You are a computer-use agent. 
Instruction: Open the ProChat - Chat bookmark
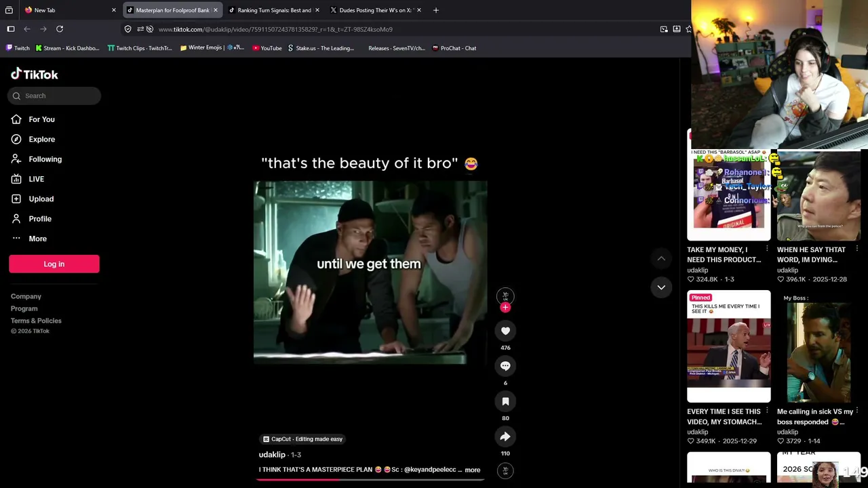[454, 48]
